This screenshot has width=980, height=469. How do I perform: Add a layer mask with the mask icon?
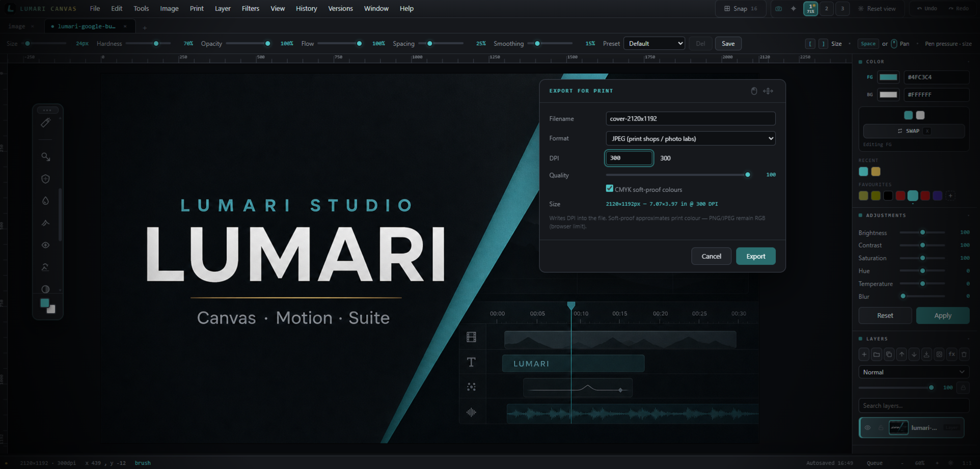tap(939, 354)
